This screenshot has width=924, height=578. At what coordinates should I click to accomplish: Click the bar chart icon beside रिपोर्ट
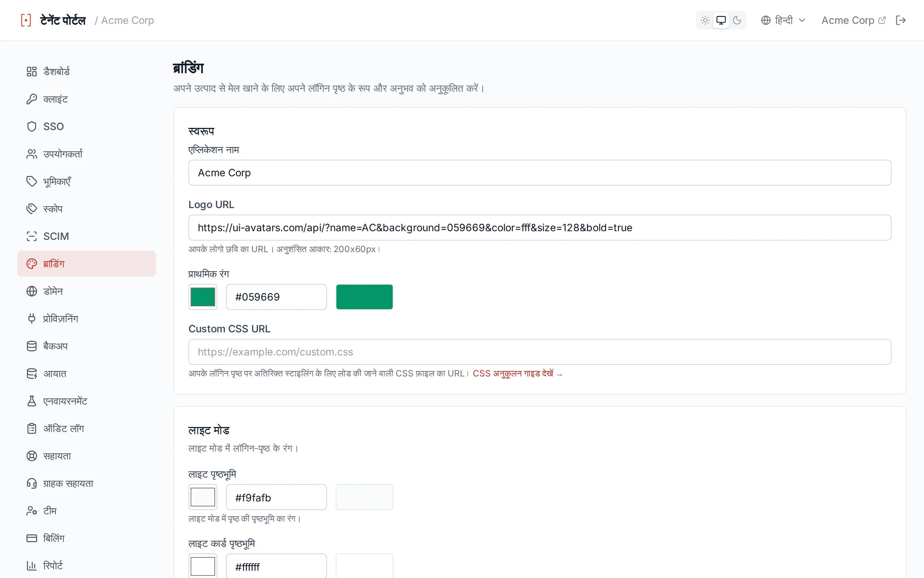pos(32,566)
